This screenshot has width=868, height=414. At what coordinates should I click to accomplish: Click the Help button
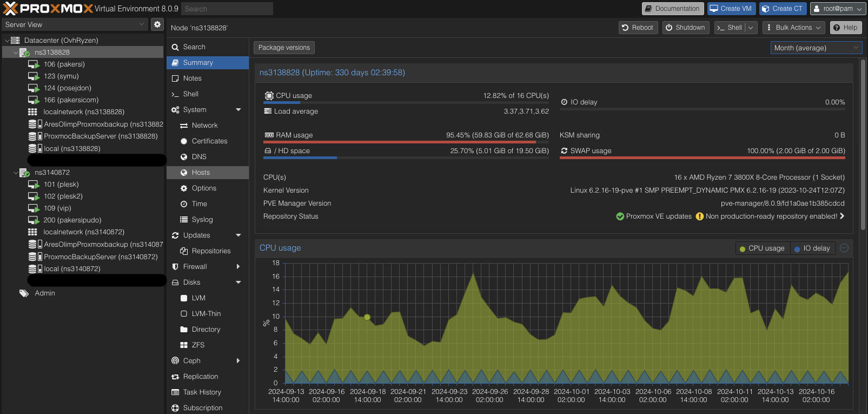(846, 28)
